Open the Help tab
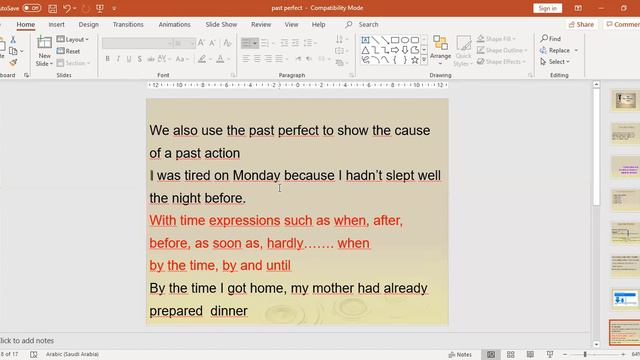The image size is (640, 360). pos(318,24)
